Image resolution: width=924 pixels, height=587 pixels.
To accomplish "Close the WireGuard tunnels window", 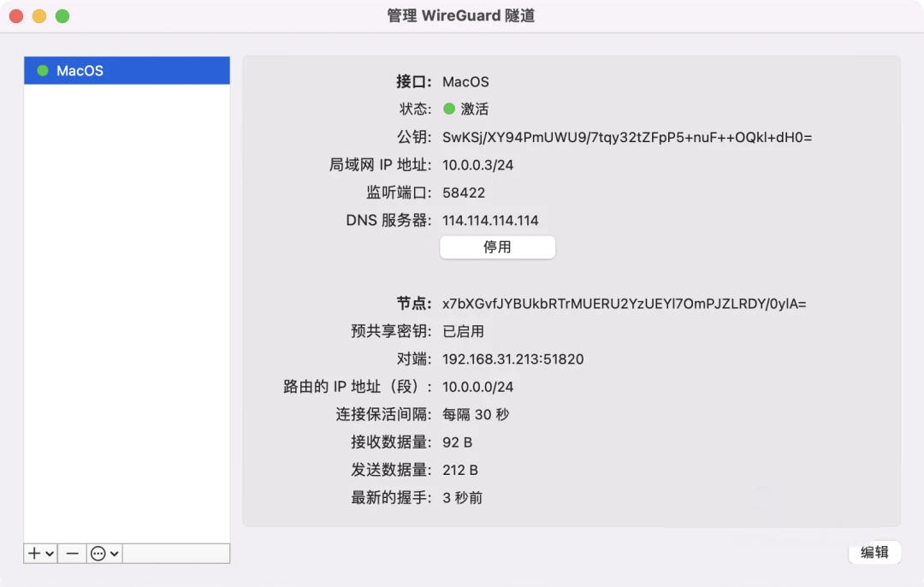I will (16, 16).
